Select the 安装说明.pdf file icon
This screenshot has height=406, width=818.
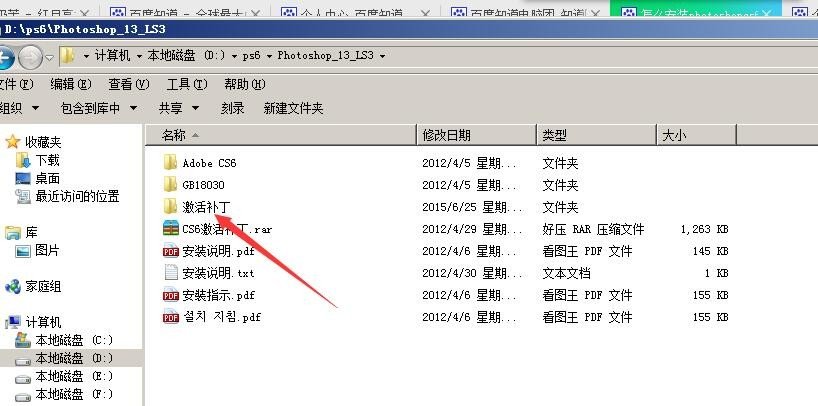click(171, 251)
